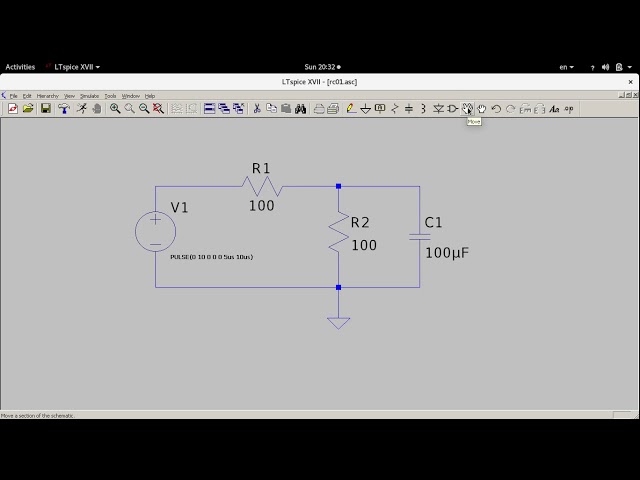Open the Edit menu
The height and width of the screenshot is (480, 640).
pos(27,96)
